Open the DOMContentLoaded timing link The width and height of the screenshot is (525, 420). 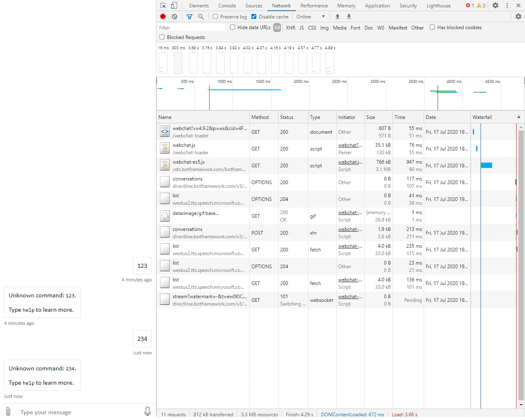[352, 414]
